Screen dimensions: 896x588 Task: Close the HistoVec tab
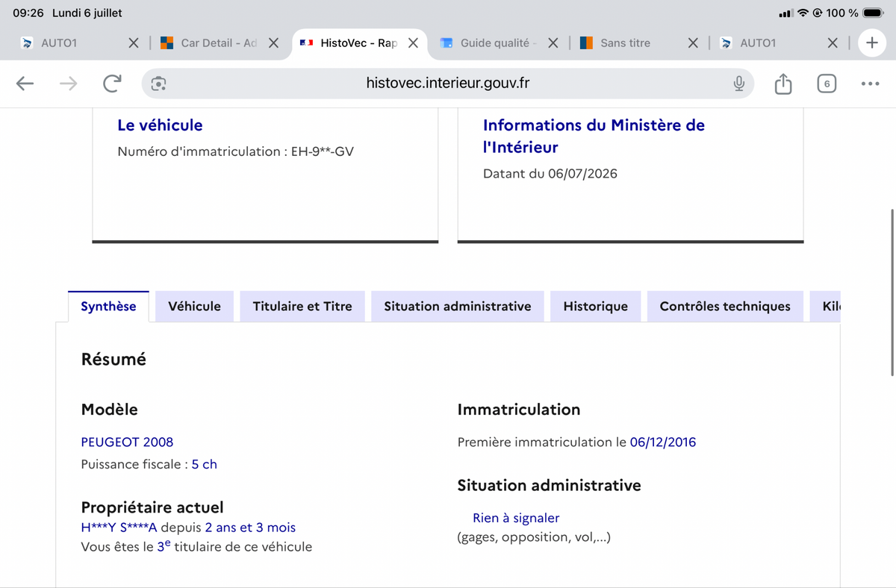tap(413, 43)
